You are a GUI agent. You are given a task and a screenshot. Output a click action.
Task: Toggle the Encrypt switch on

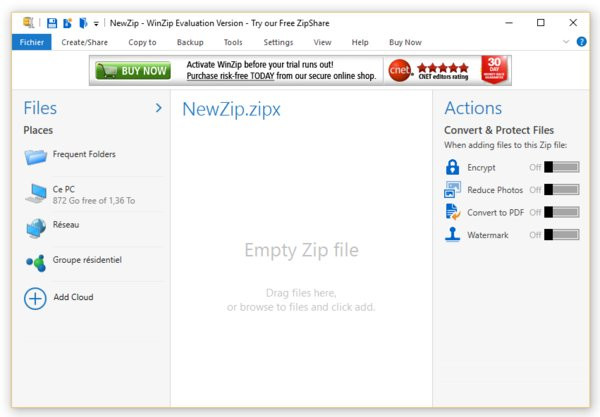pyautogui.click(x=561, y=167)
